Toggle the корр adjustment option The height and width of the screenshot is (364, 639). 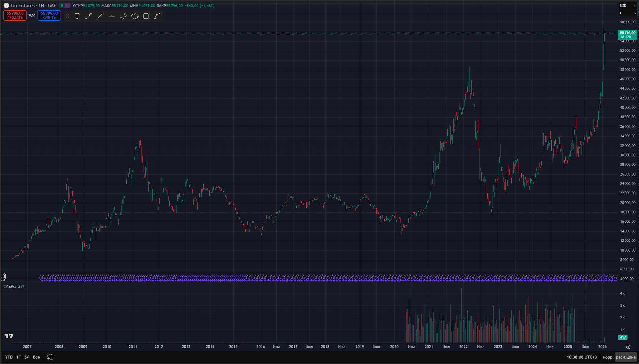(x=607, y=357)
